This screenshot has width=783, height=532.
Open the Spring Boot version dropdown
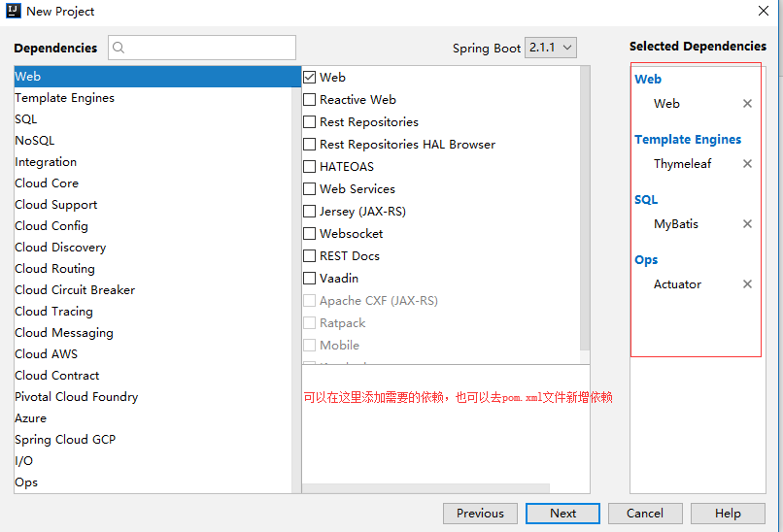550,48
